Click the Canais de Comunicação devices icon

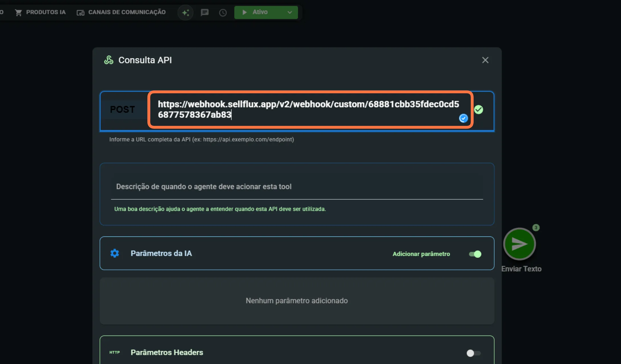tap(80, 12)
